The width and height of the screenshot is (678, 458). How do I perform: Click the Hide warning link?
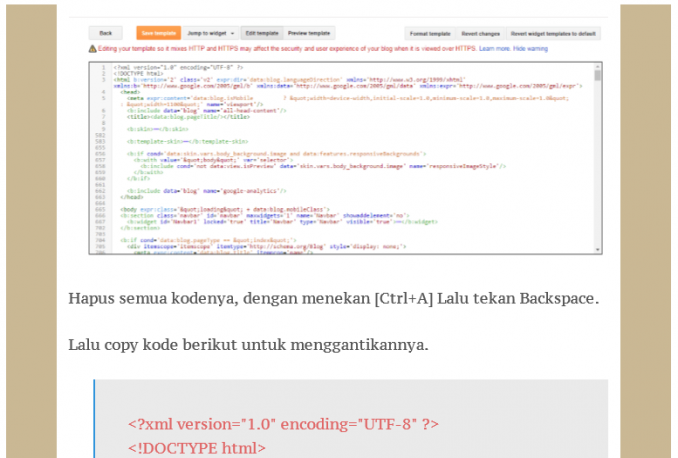tap(531, 47)
